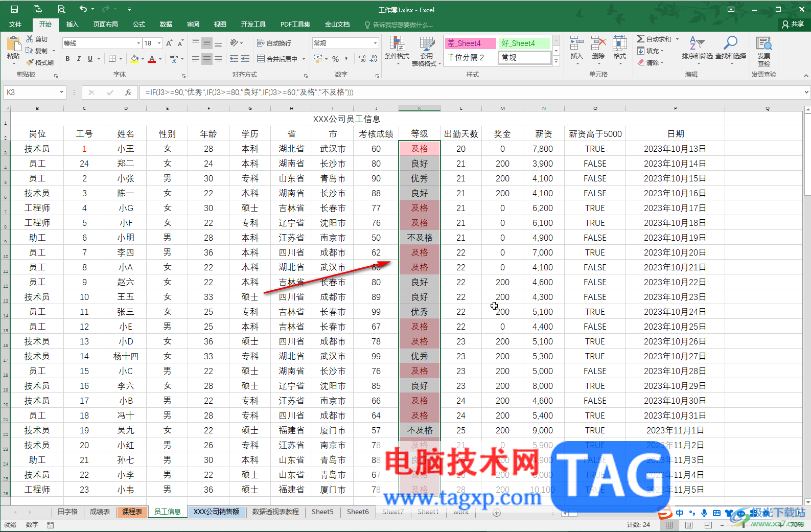The width and height of the screenshot is (811, 532).
Task: Apply cell borders with the border icon
Action: (112, 59)
